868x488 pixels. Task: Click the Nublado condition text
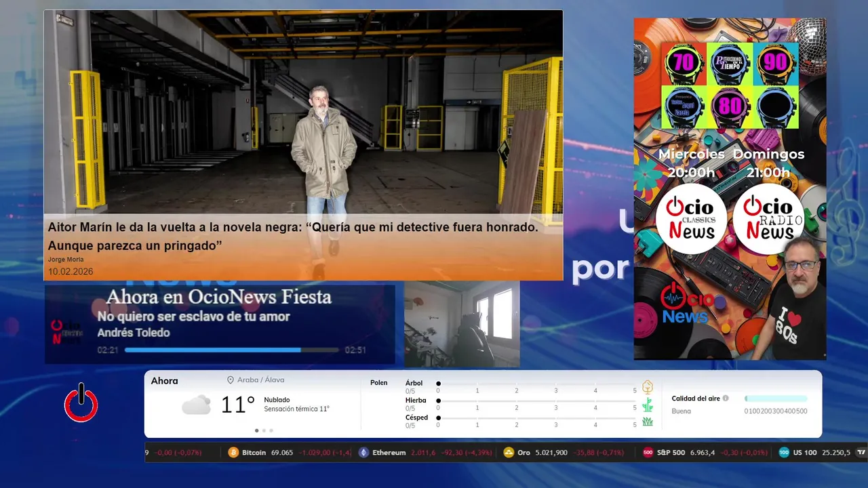coord(277,400)
